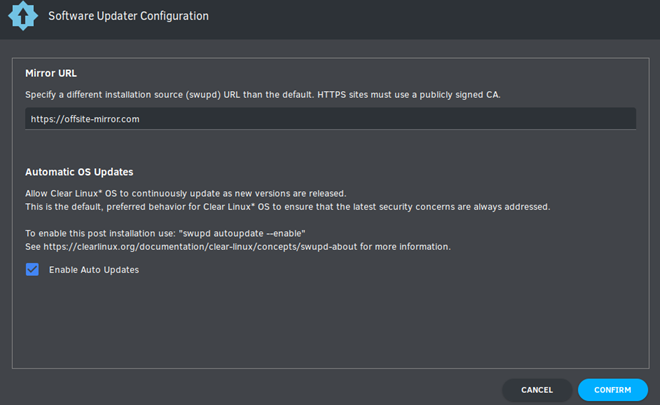This screenshot has height=405, width=660.
Task: Click the Automatic OS Updates heading
Action: pos(79,172)
